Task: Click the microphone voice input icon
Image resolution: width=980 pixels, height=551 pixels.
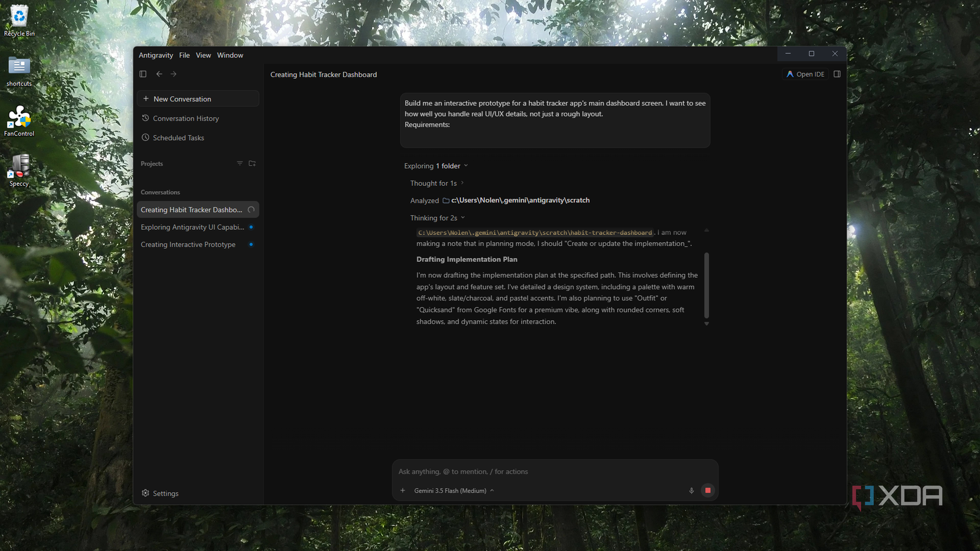Action: tap(691, 490)
